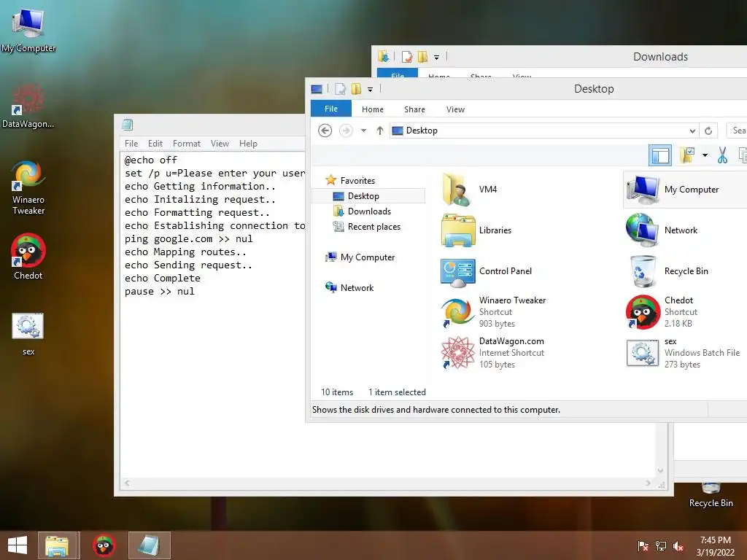Open Notepad Edit menu
Screen dimensions: 747x560
click(x=155, y=144)
